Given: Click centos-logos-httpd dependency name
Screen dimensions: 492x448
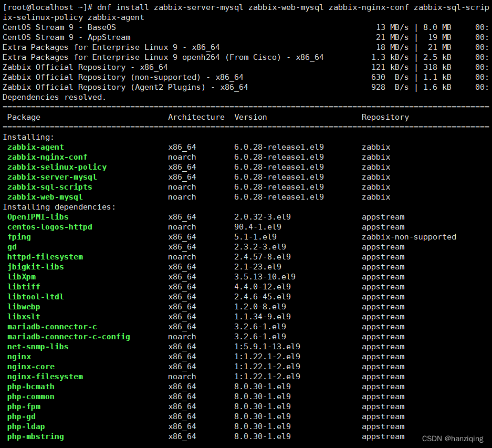Looking at the screenshot, I should pyautogui.click(x=49, y=227).
